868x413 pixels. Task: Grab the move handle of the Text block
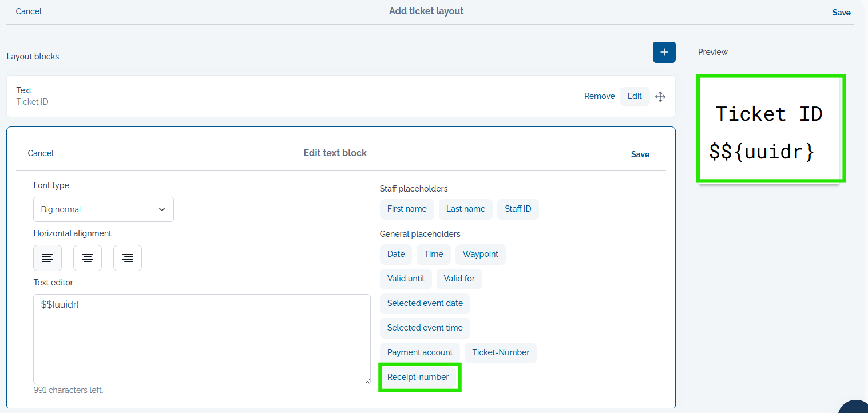click(x=660, y=97)
